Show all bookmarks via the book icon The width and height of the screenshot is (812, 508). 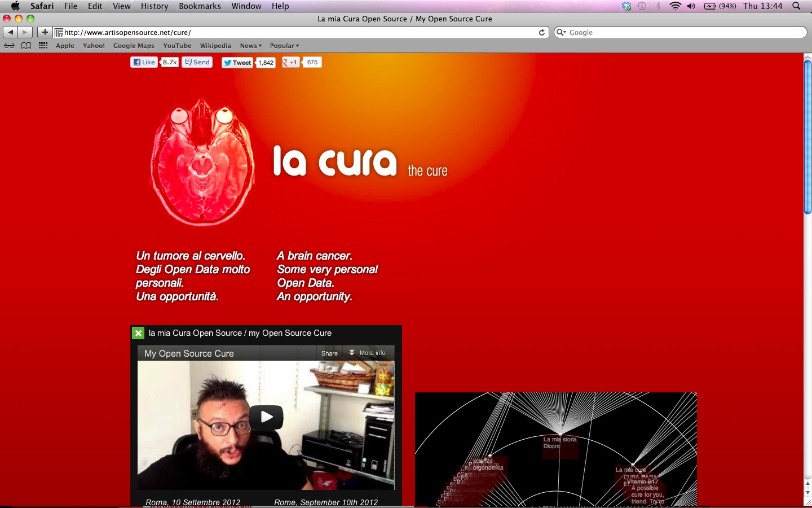coord(26,46)
